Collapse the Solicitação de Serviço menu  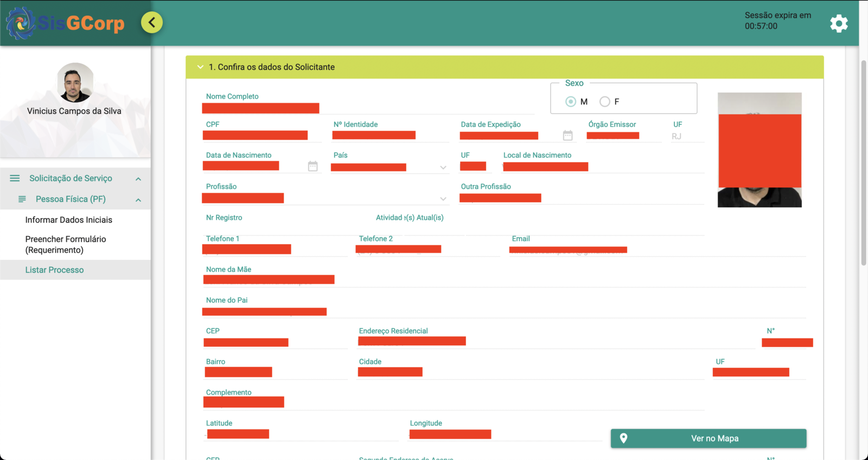138,179
